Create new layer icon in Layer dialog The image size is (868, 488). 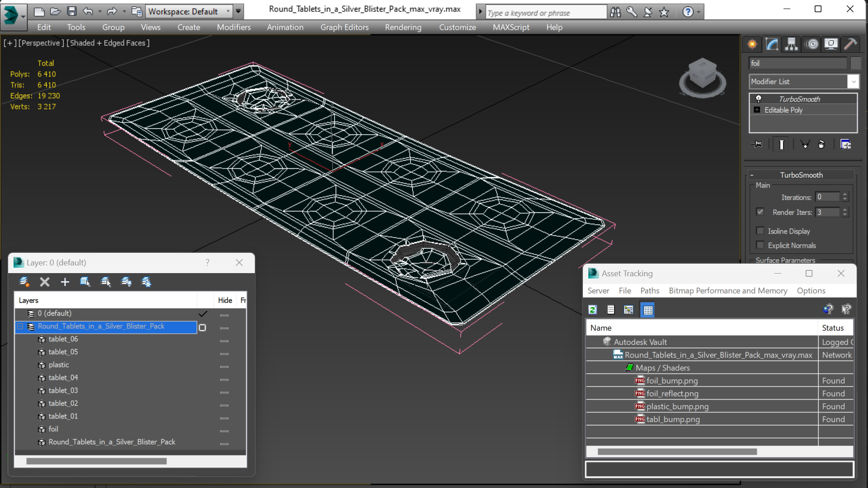[24, 282]
